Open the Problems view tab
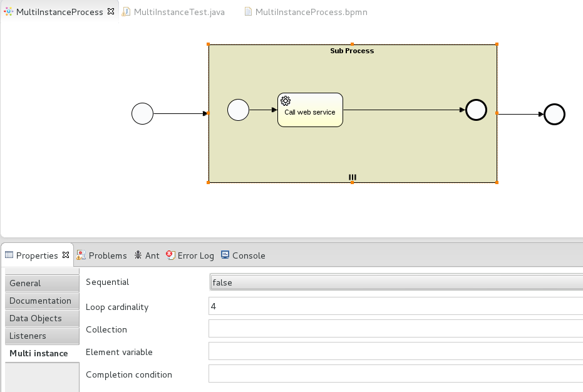The width and height of the screenshot is (583, 392). (x=107, y=255)
